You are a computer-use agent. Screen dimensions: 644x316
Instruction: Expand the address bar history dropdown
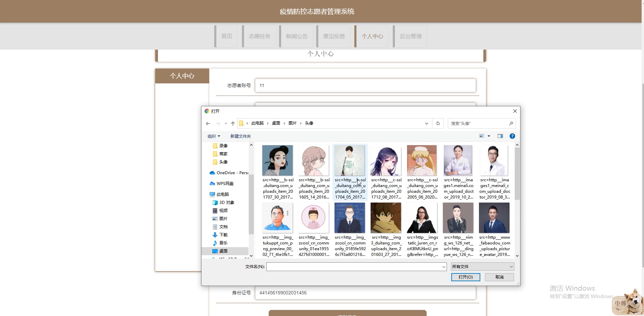pyautogui.click(x=426, y=124)
